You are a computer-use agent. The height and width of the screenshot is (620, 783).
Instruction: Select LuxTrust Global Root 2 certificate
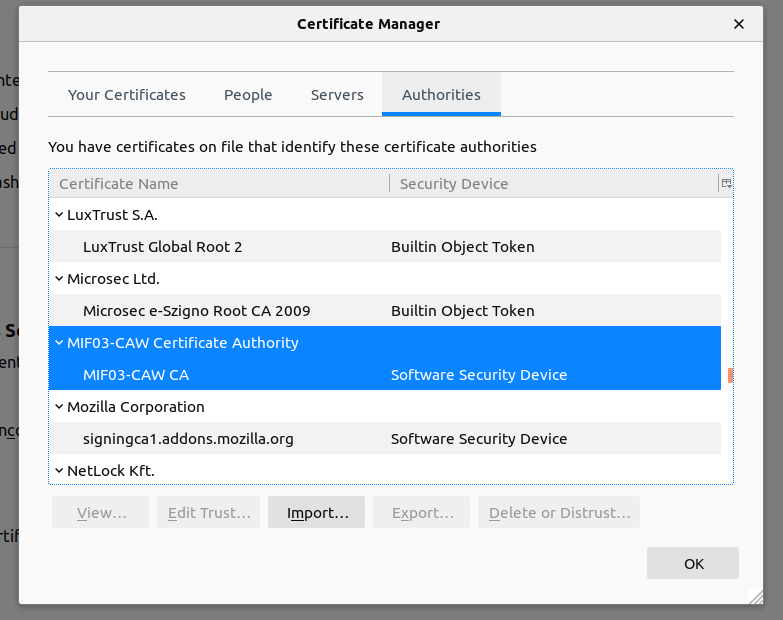[x=163, y=247]
